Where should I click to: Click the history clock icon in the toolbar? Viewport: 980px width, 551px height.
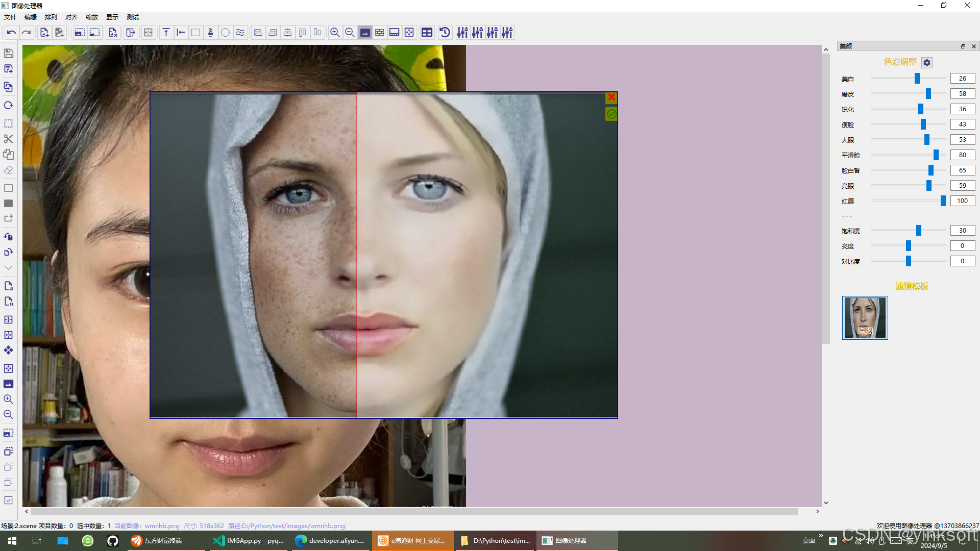pos(445,33)
